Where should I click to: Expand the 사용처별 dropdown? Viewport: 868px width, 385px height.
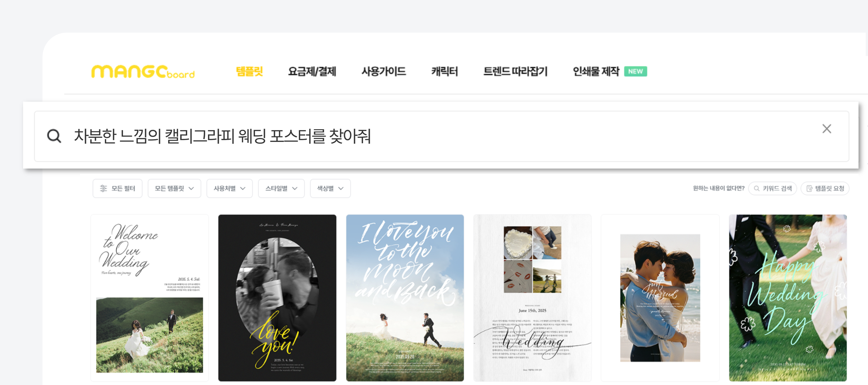230,188
